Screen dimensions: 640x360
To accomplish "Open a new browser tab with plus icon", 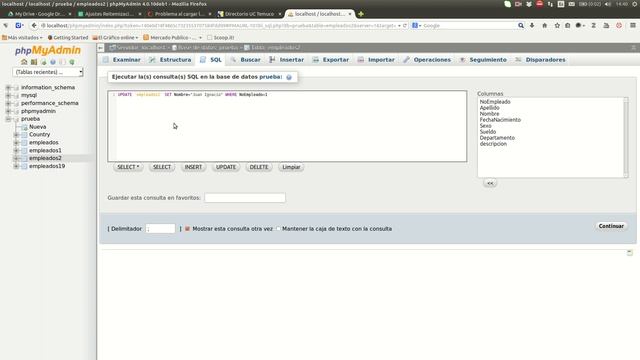I will [361, 14].
